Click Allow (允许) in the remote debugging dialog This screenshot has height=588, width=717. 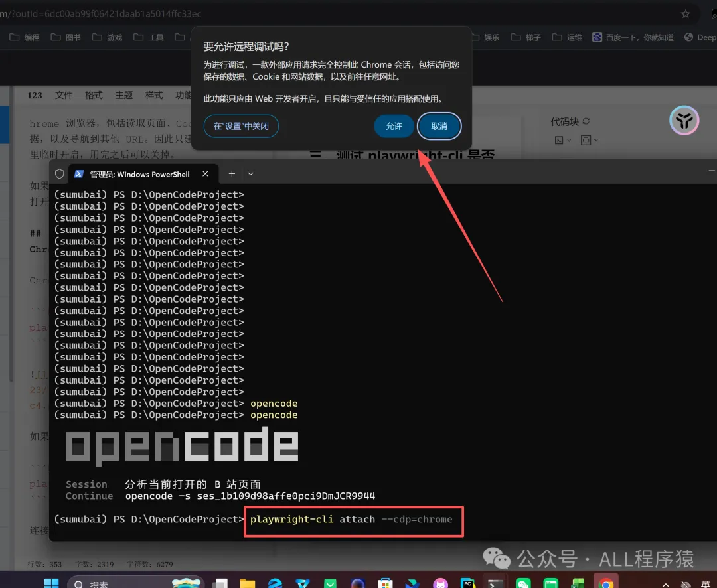394,126
